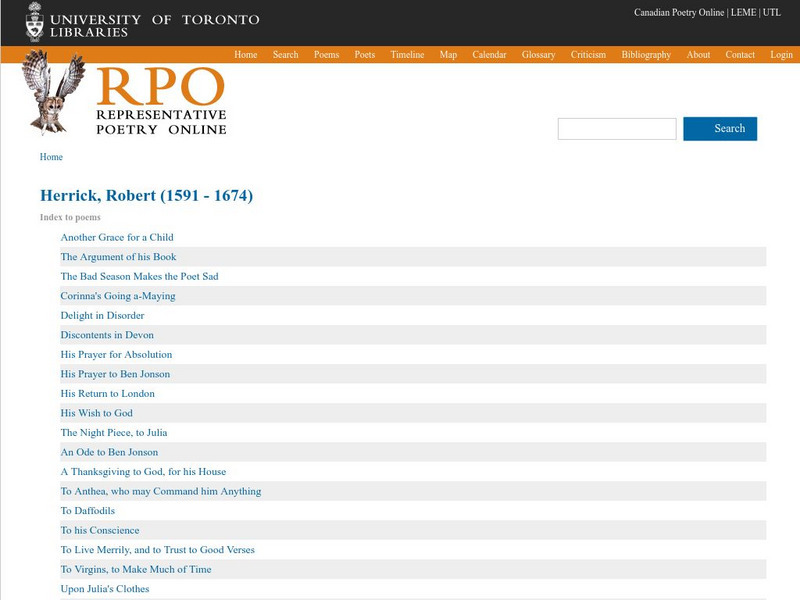
Task: Open poem His Wish to God
Action: pyautogui.click(x=96, y=413)
